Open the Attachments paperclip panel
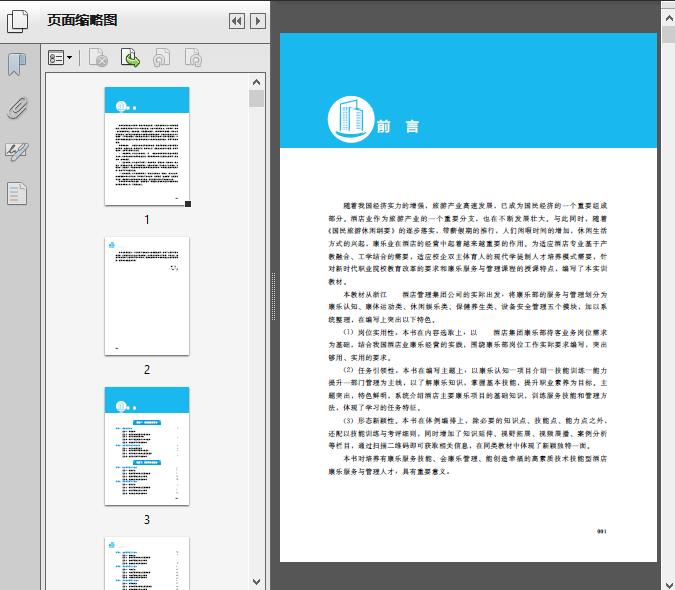Screen dimensions: 675x590 click(17, 108)
